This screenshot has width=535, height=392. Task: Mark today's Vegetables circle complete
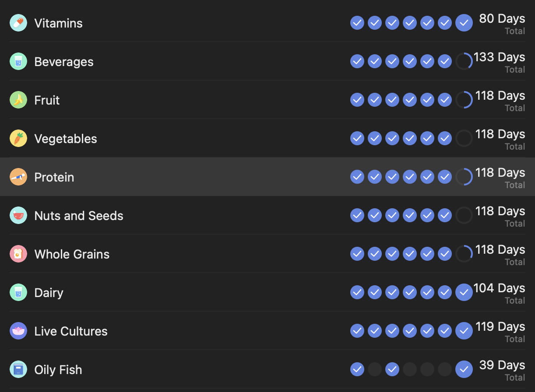coord(464,138)
